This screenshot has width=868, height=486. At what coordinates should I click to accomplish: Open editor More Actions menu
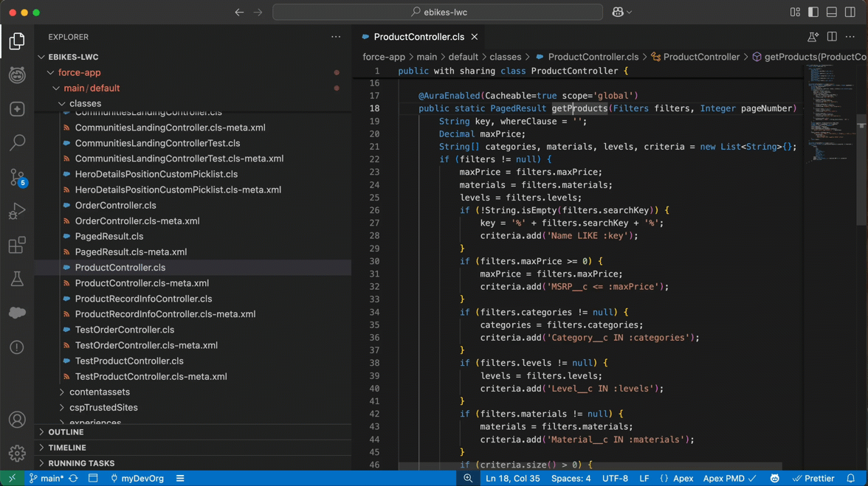coord(850,37)
